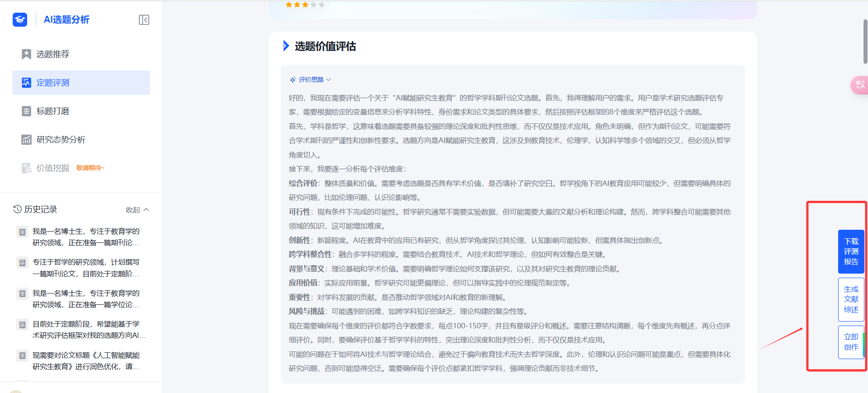This screenshot has height=393, width=868.
Task: Click the AI选题分析 graduation cap logo
Action: point(20,19)
